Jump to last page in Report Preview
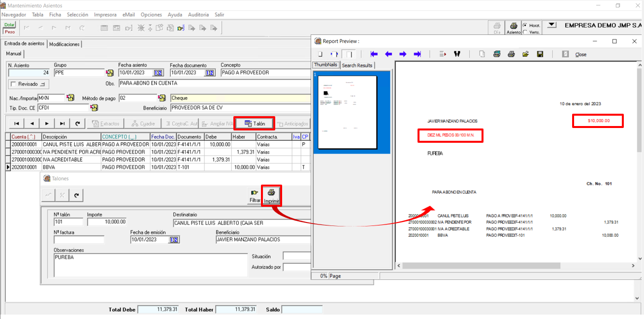 click(418, 54)
